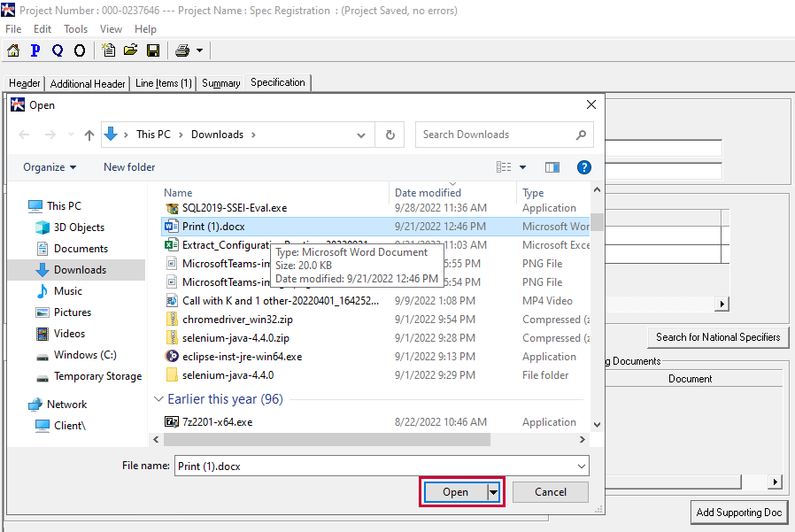Select Documents in the navigation tree
This screenshot has width=795, height=532.
pyautogui.click(x=81, y=249)
